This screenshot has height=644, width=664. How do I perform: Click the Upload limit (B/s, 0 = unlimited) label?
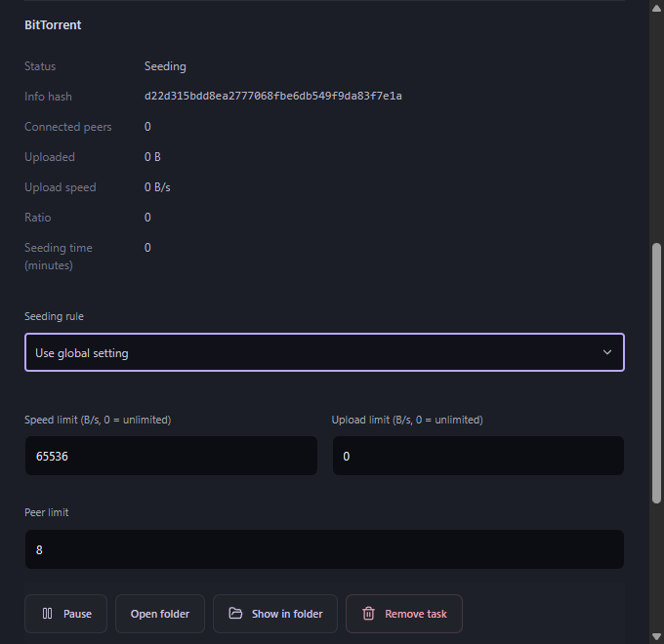[407, 420]
